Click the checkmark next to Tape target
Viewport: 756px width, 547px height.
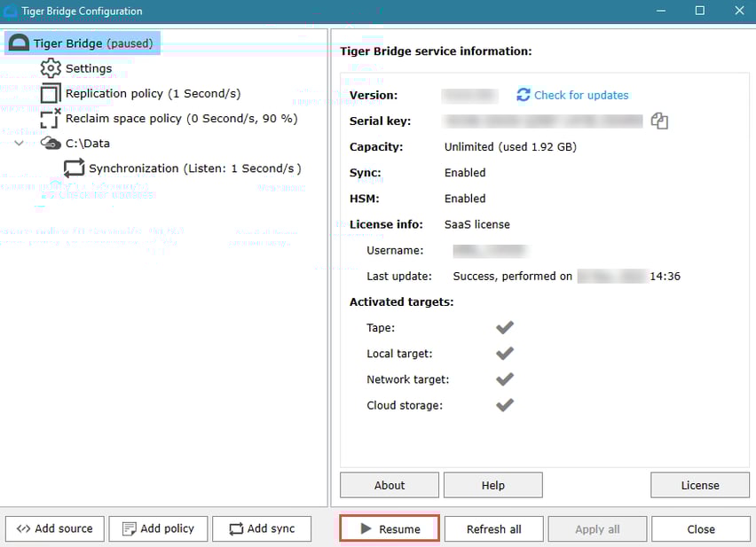point(504,327)
